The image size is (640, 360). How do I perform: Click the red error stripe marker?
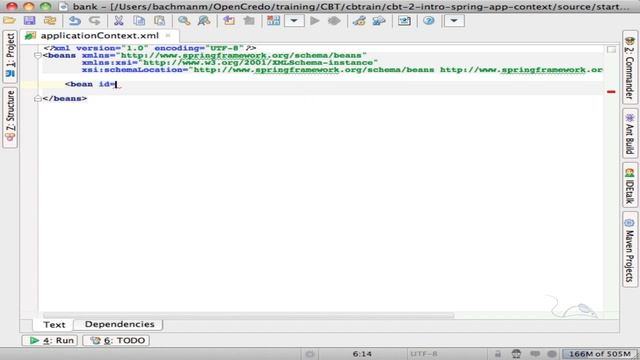click(x=611, y=92)
